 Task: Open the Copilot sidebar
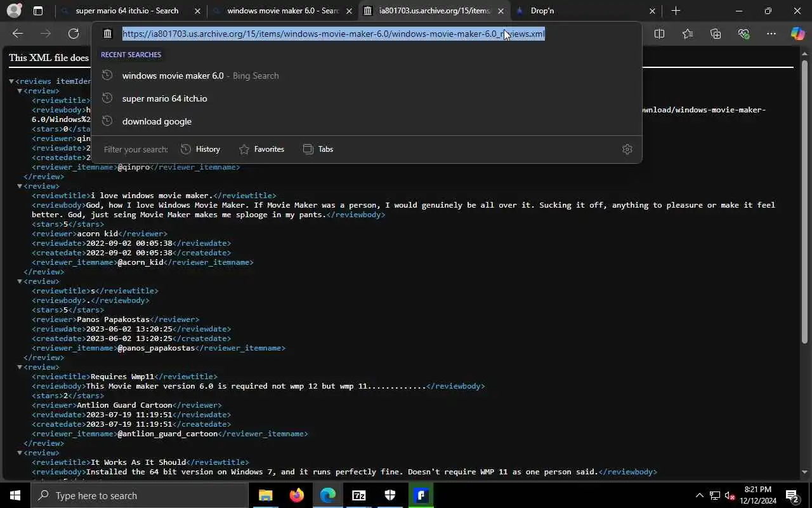pyautogui.click(x=797, y=34)
